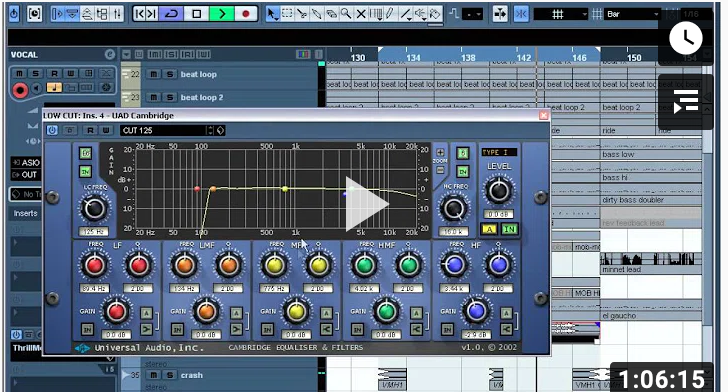Click the green HMF FREQ knob
The height and width of the screenshot is (392, 728).
(364, 265)
